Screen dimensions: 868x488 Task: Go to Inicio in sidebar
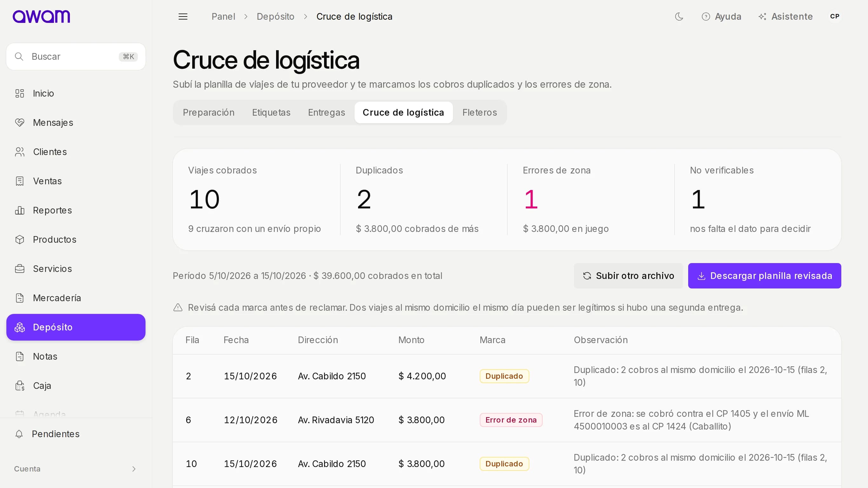[76, 93]
